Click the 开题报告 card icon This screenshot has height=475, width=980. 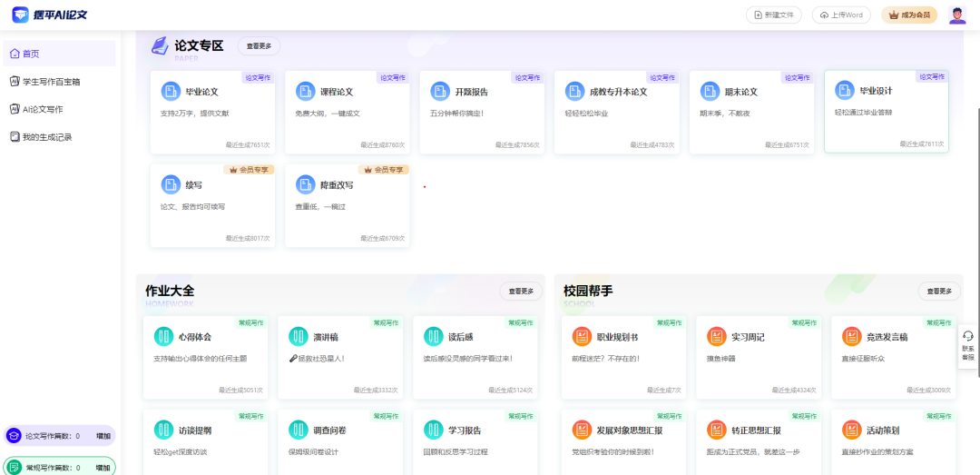440,92
